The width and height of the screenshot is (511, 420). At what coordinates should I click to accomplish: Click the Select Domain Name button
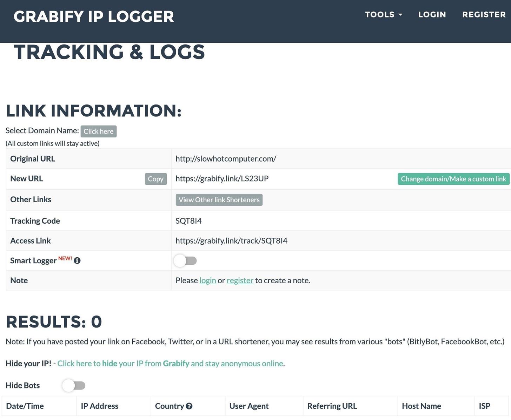pos(99,131)
